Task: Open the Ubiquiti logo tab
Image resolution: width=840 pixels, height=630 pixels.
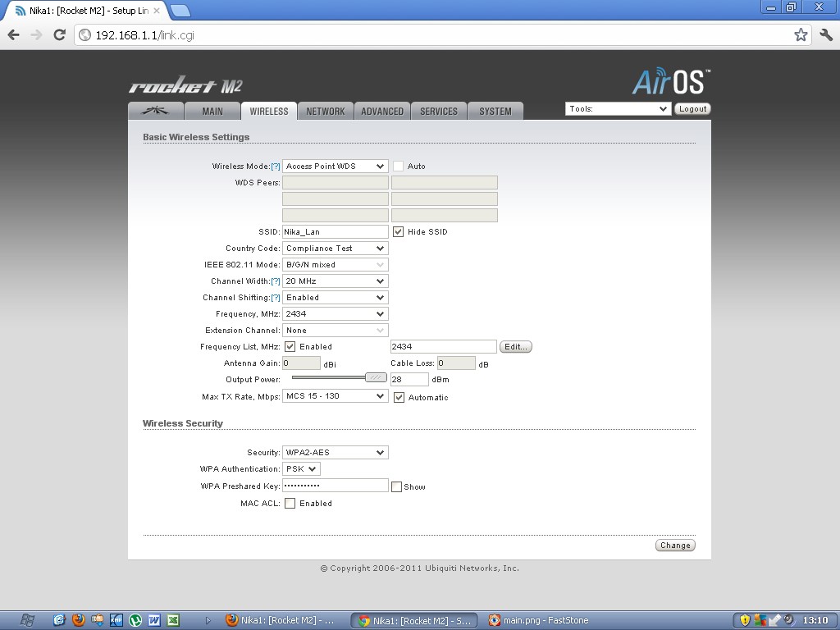Action: [156, 111]
